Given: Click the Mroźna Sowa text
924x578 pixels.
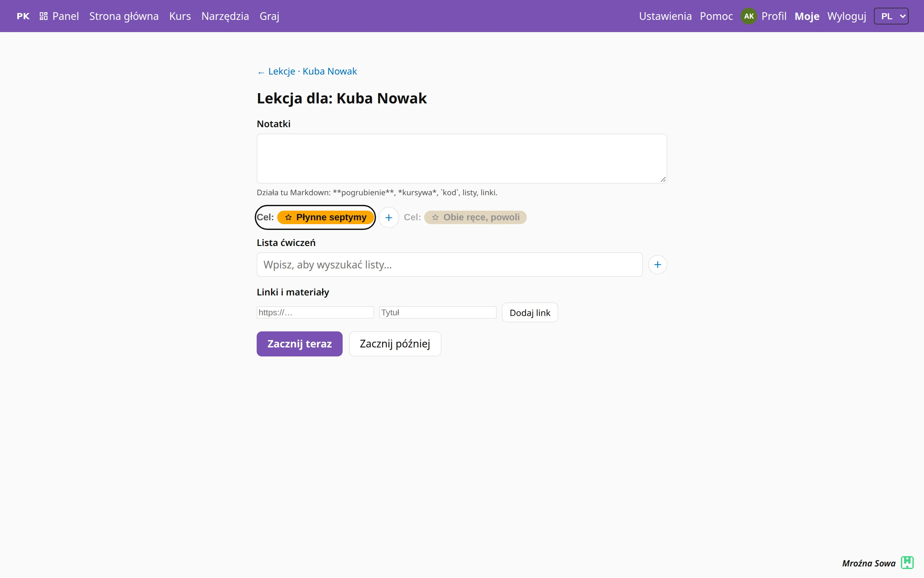Looking at the screenshot, I should coord(868,563).
